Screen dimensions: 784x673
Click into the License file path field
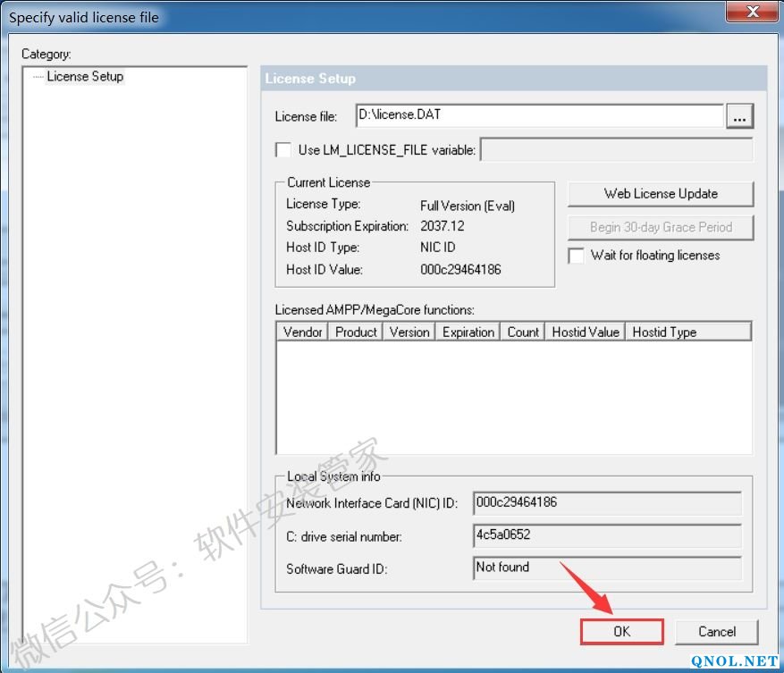click(538, 115)
